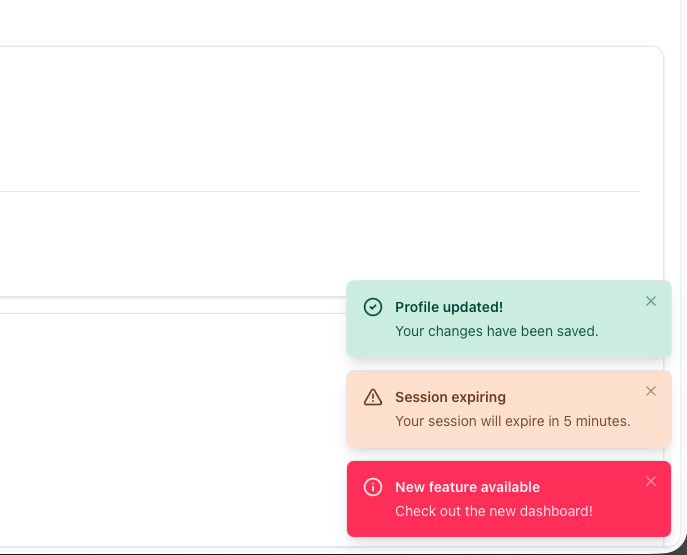Click "Your changes have been saved." text
Screen dimensions: 687x555
(x=496, y=331)
